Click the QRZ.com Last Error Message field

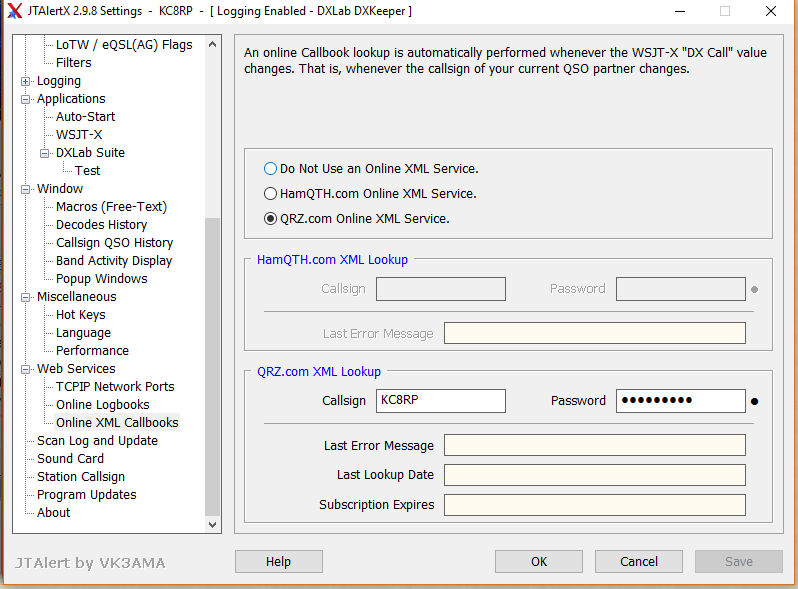pos(594,445)
